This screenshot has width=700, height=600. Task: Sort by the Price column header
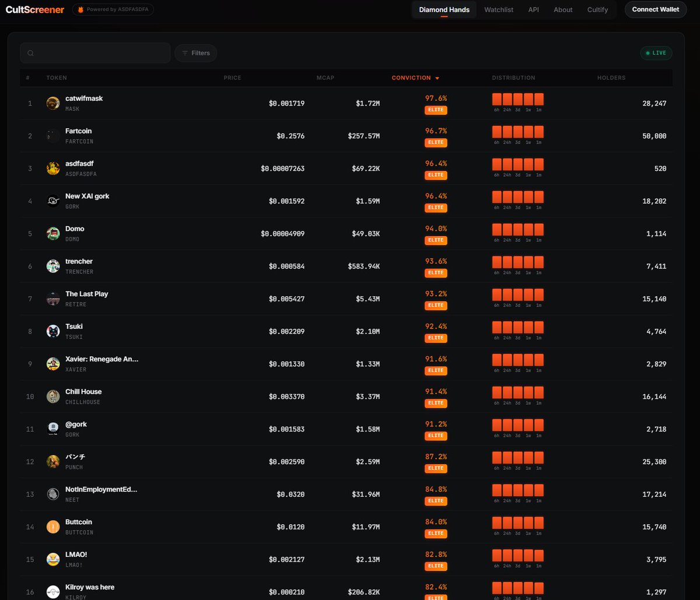coord(232,78)
